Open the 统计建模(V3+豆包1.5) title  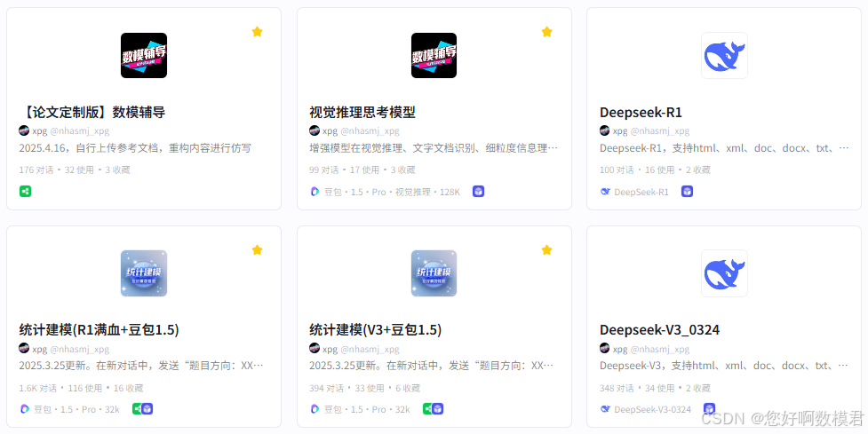tap(375, 330)
